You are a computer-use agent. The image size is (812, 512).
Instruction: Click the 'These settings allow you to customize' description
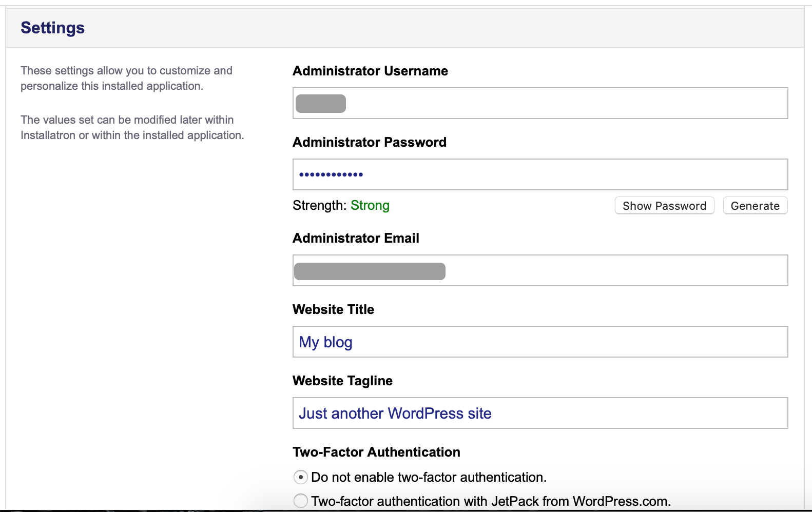pos(126,78)
